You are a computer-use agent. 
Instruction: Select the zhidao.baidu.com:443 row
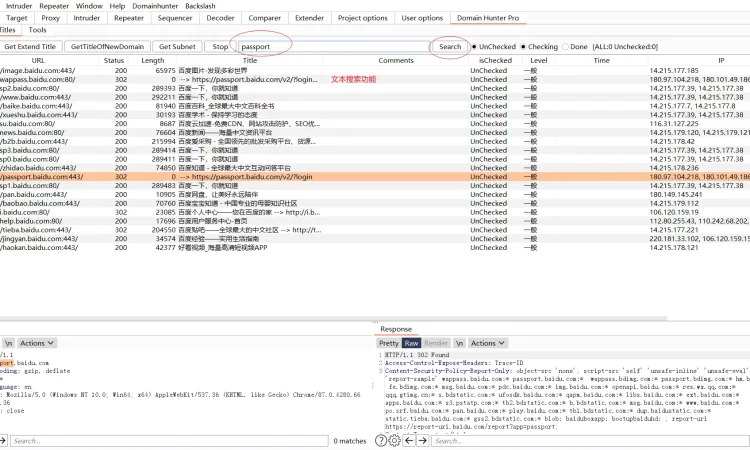click(x=375, y=168)
